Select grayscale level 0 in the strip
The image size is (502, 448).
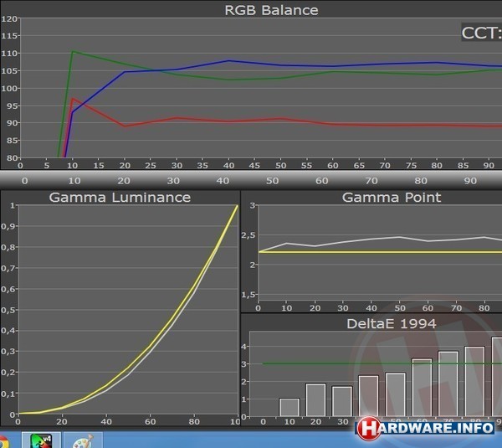(x=24, y=181)
